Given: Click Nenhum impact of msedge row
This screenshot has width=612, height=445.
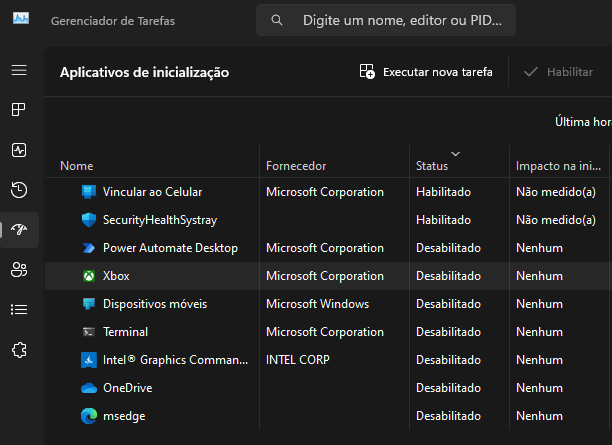Looking at the screenshot, I should (x=539, y=416).
